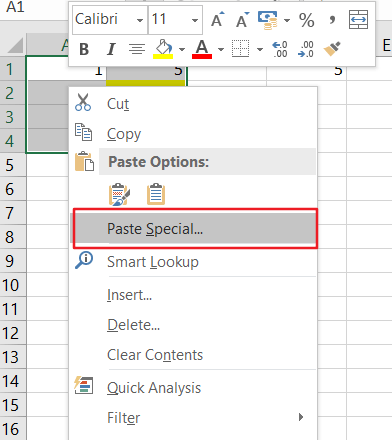This screenshot has height=440, width=392.
Task: Select row 10 header
Action: coord(13,285)
